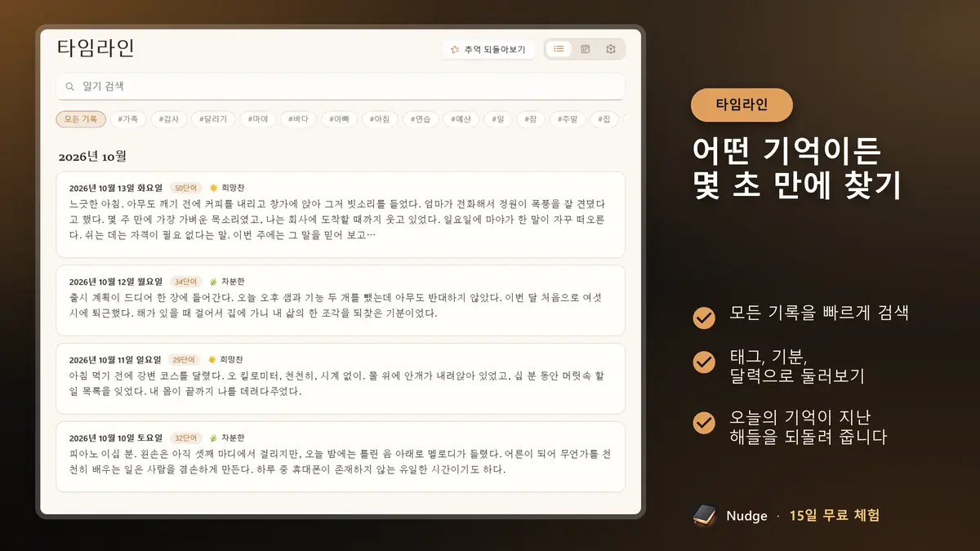Filter by the #일 tag
The width and height of the screenshot is (980, 551).
coord(497,119)
